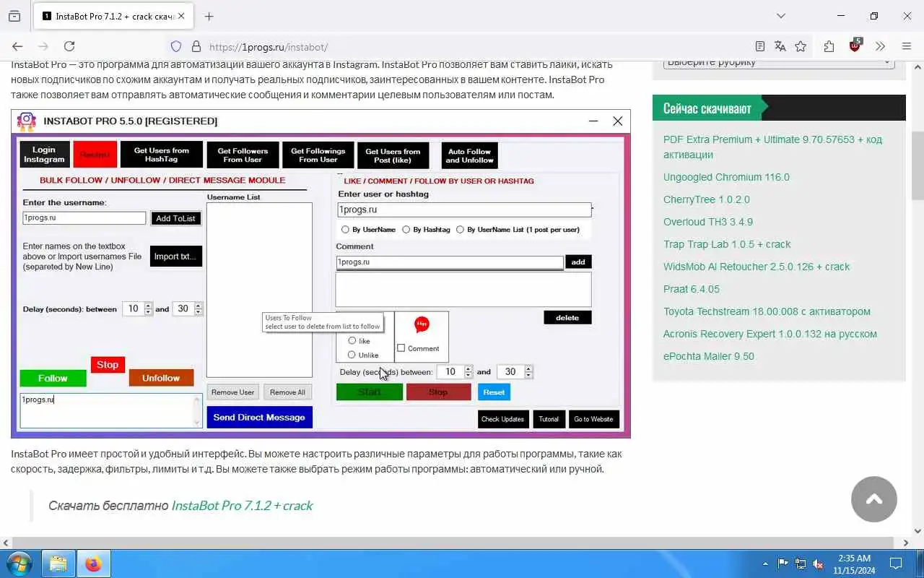Viewport: 924px width, 578px height.
Task: Open the Toyota Techstream 18.00.008 link
Action: point(767,311)
